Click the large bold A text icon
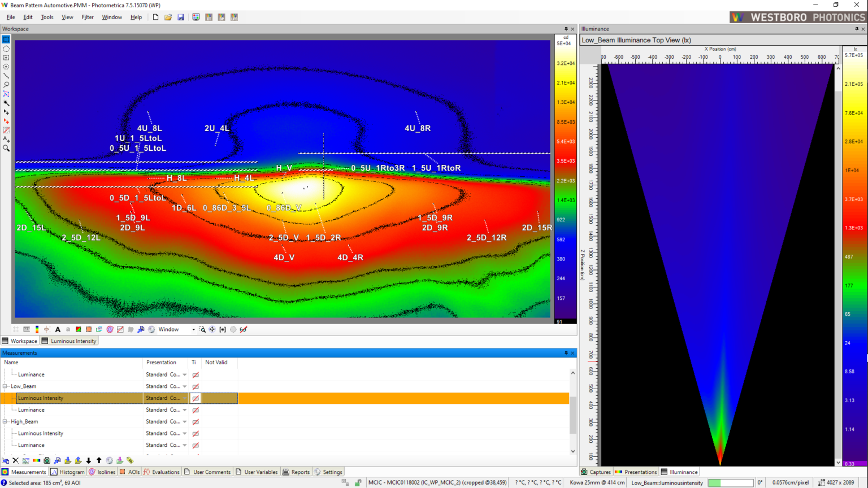Screen dimensions: 868x488 pos(58,329)
